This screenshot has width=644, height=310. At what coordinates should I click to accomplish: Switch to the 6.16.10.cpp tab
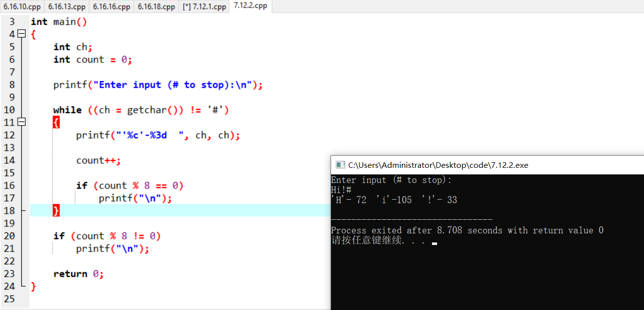tap(22, 7)
